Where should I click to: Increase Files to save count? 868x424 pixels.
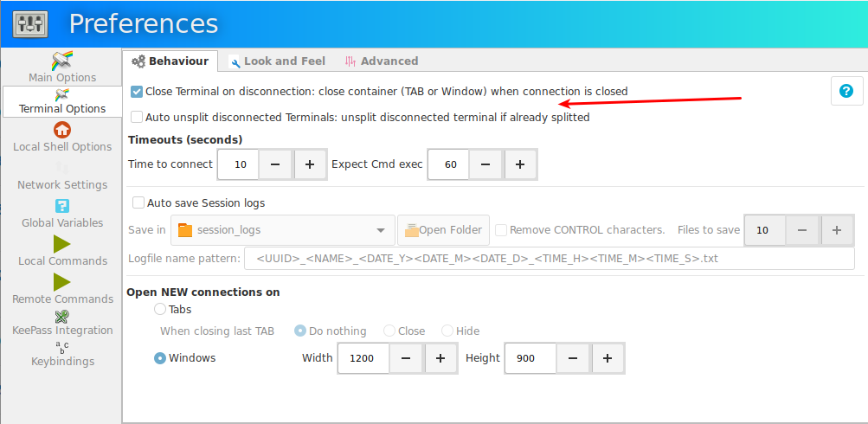[837, 230]
